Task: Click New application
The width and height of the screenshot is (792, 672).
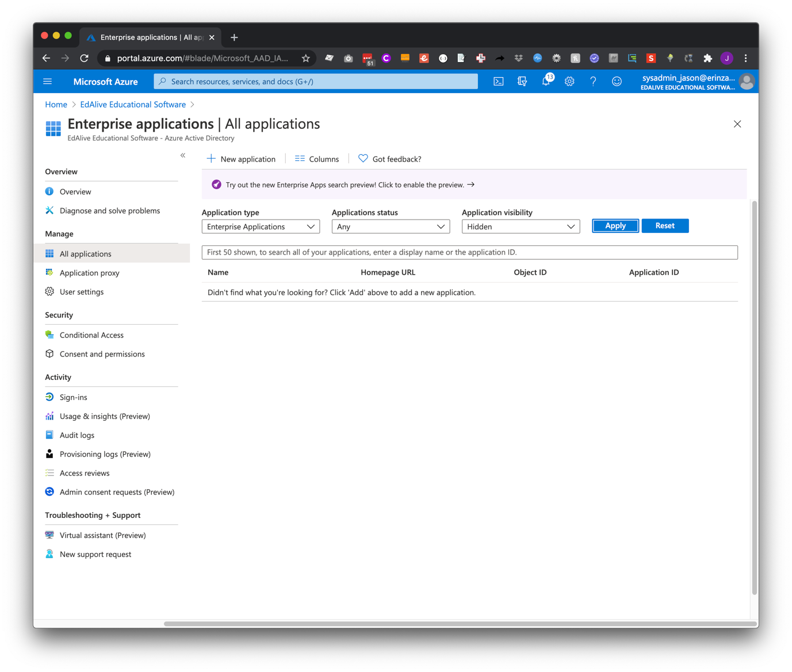Action: (241, 159)
